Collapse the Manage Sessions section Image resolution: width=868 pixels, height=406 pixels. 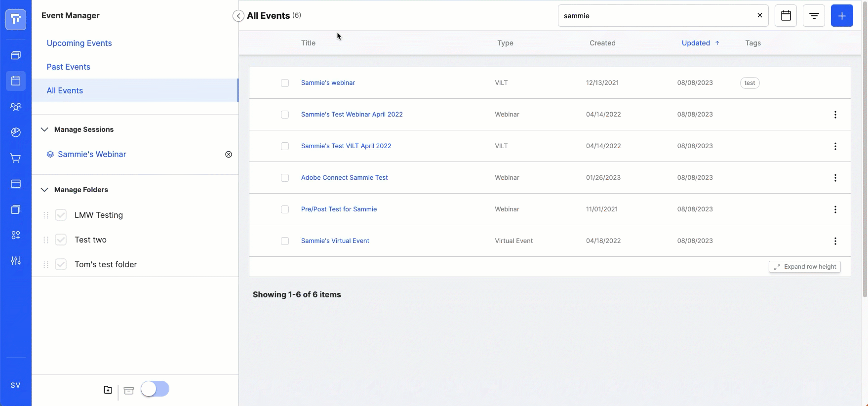(x=44, y=129)
